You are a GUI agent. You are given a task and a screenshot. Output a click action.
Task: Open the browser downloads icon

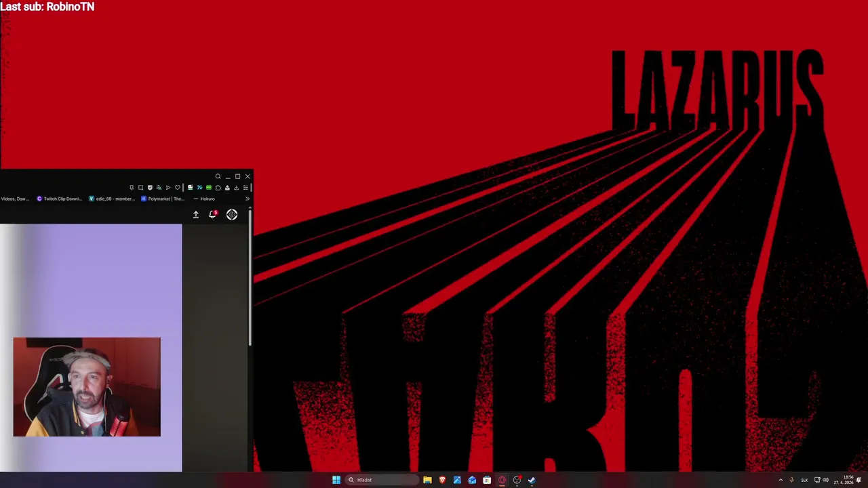236,188
